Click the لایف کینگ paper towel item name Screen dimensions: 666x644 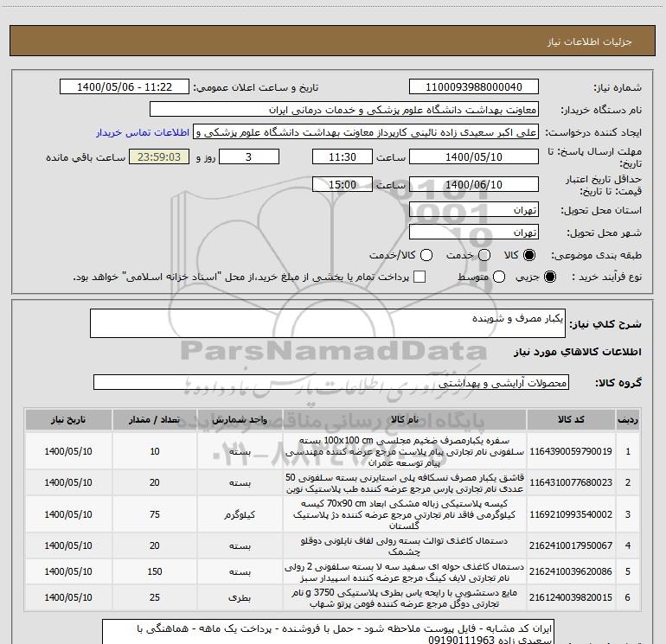pyautogui.click(x=405, y=572)
